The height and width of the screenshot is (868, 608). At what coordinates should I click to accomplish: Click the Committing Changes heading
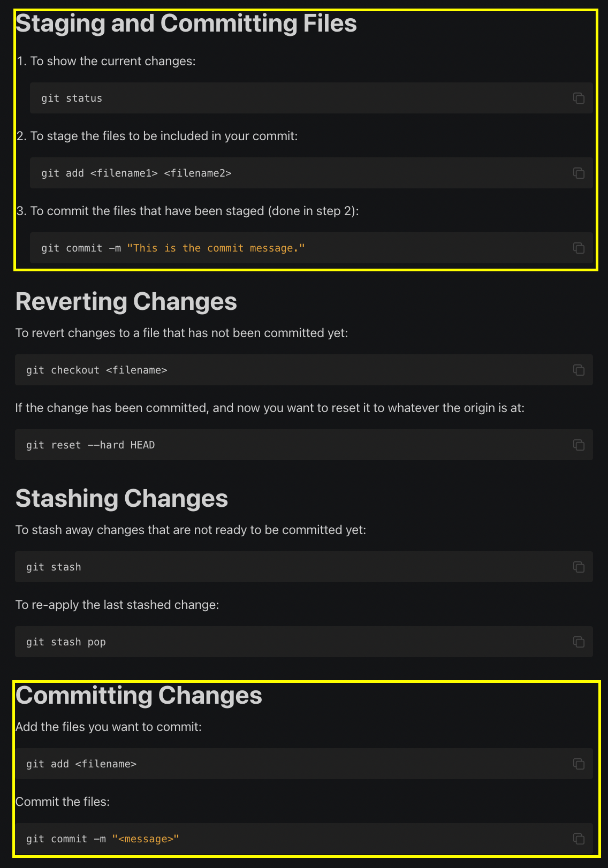(x=139, y=696)
